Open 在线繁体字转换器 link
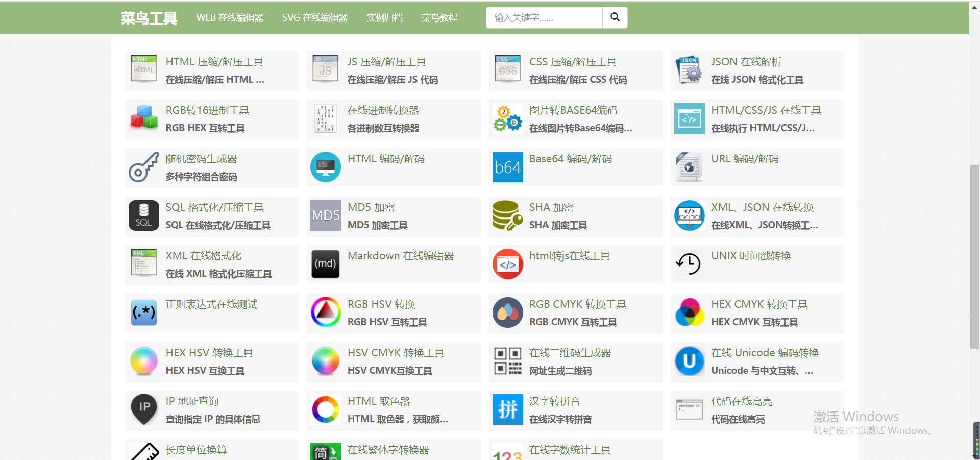 pos(388,450)
